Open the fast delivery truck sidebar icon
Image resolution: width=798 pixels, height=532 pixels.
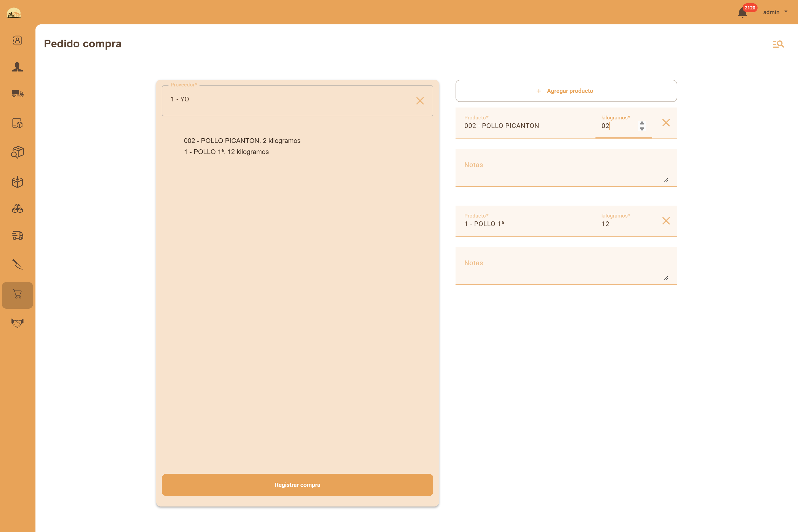[x=17, y=235]
